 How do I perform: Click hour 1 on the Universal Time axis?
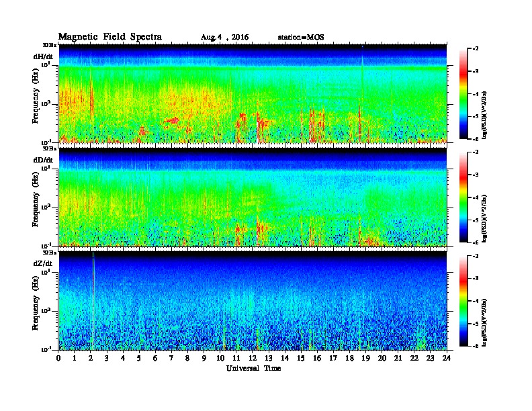pyautogui.click(x=75, y=359)
